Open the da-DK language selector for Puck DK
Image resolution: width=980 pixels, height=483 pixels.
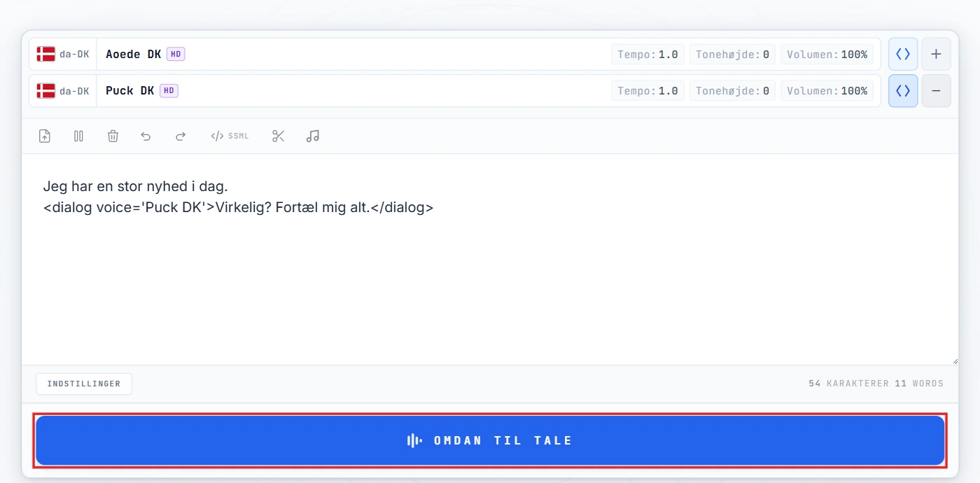[x=63, y=91]
